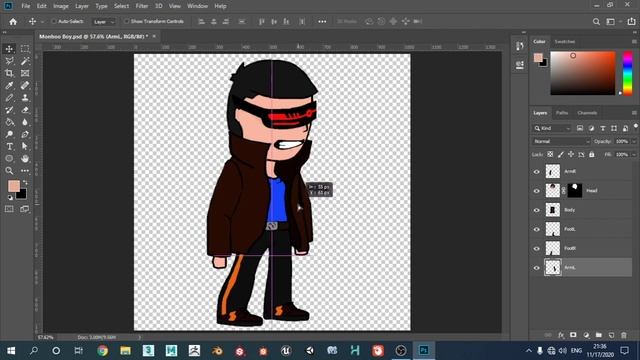Open the Normal blend mode dropdown

(x=561, y=141)
